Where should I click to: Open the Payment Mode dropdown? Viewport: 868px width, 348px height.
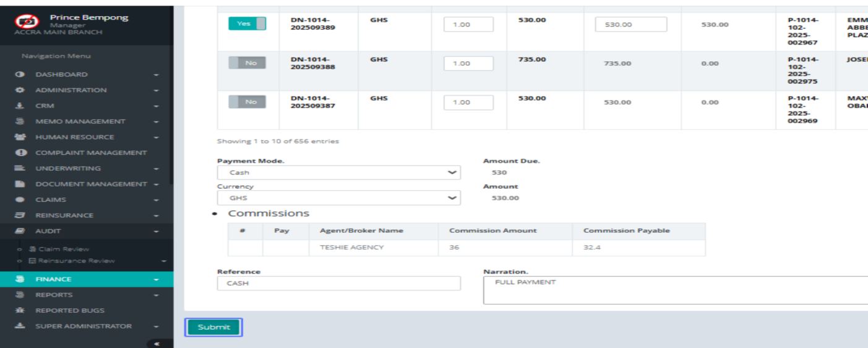pos(338,172)
